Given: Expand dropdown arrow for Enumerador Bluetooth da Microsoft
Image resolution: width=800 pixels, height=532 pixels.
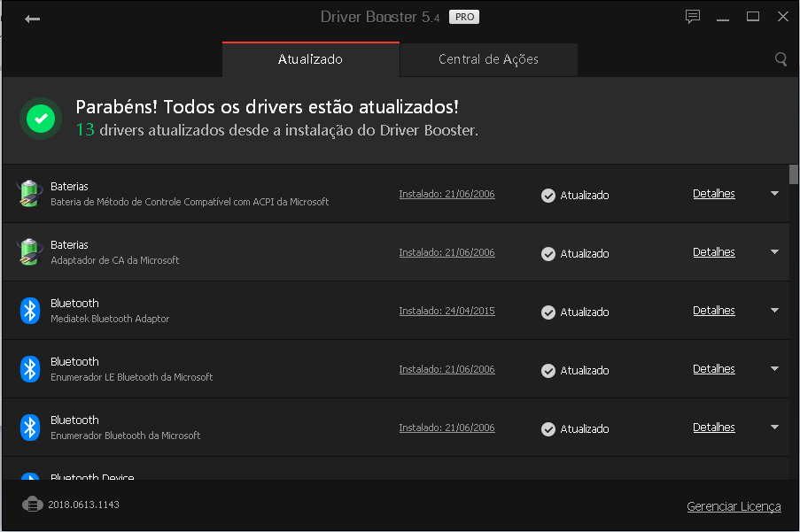Looking at the screenshot, I should 774,427.
